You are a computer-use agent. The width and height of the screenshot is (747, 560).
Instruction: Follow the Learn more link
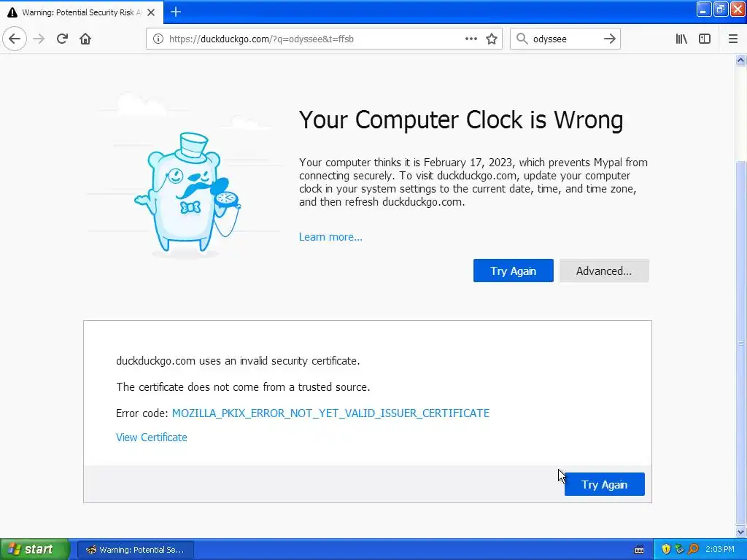point(330,237)
